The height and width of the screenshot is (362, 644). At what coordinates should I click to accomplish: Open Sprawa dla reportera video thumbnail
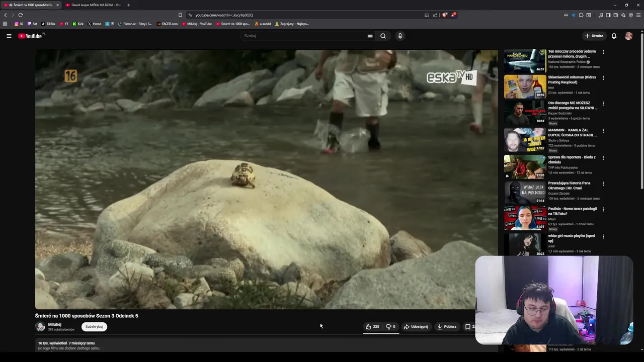point(525,166)
